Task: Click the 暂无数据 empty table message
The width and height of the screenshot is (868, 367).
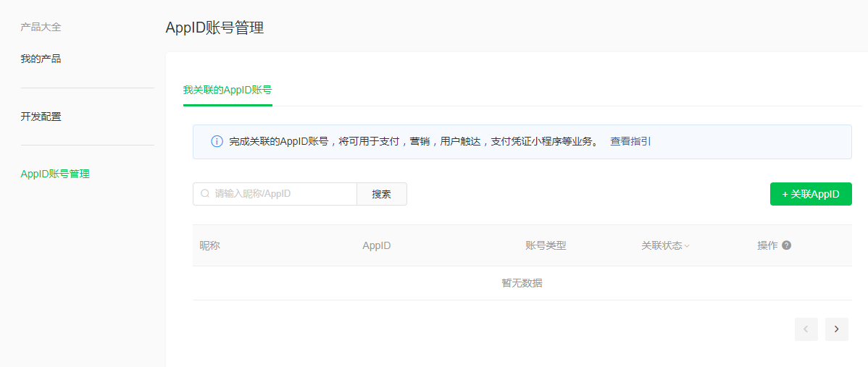Action: (x=522, y=283)
